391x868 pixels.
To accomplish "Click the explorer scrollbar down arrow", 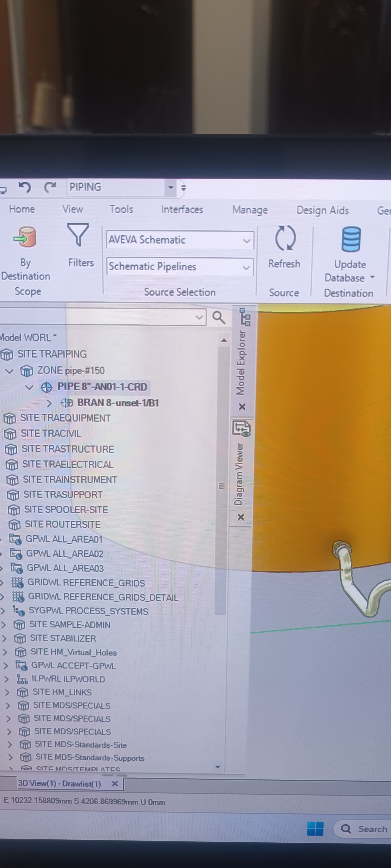I will (x=218, y=767).
